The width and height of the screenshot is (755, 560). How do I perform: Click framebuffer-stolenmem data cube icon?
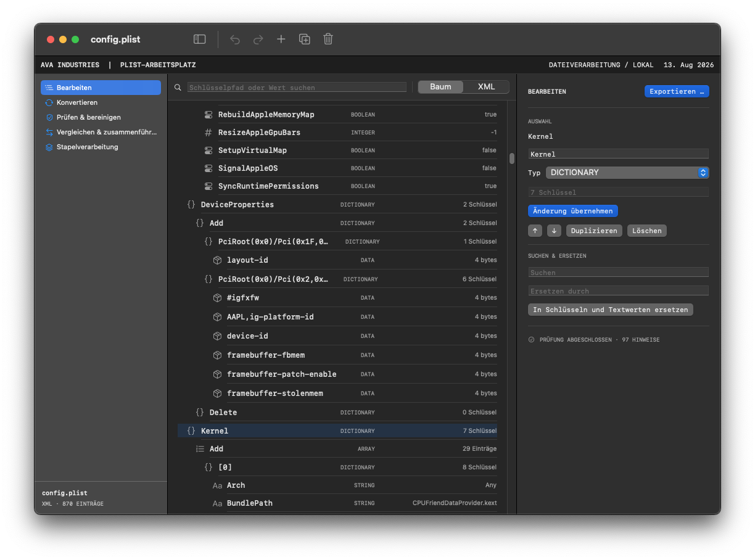pos(217,393)
